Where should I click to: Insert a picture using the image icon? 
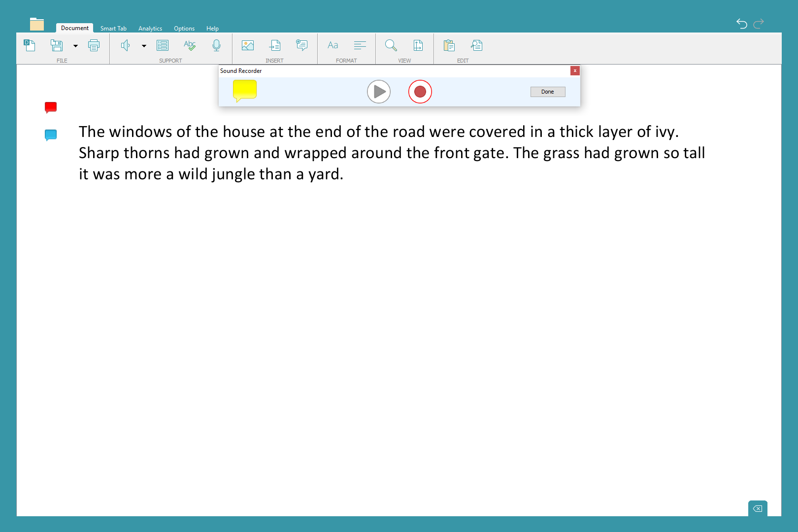pos(248,46)
